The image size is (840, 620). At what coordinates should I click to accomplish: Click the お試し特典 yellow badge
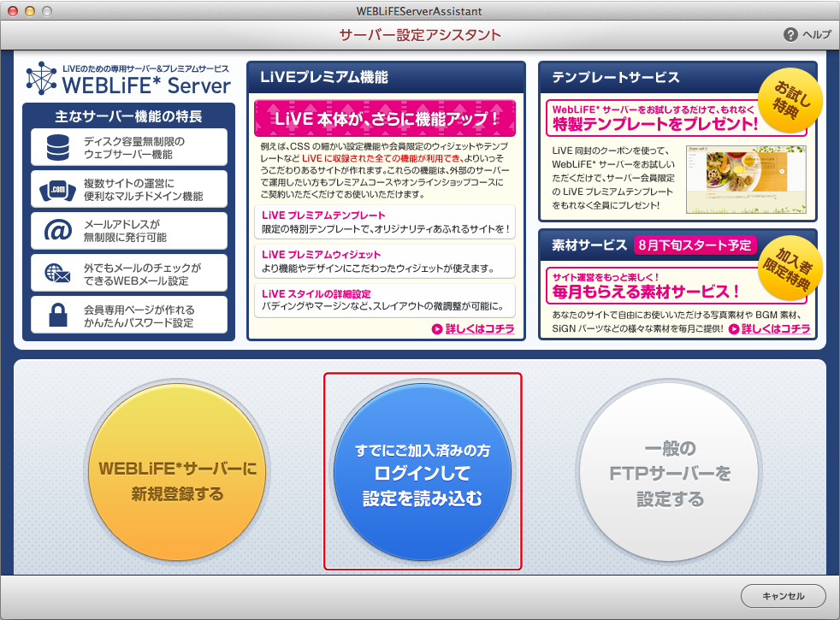[x=790, y=101]
